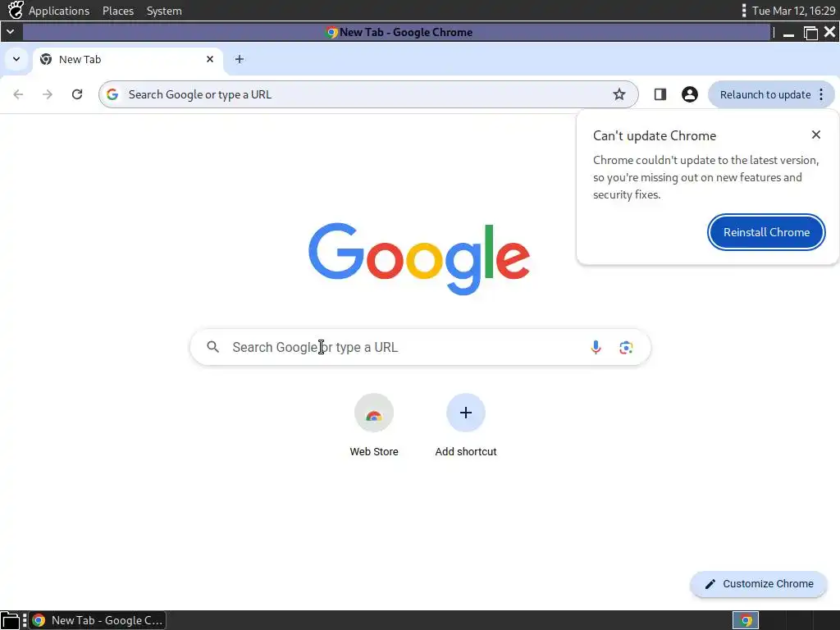The width and height of the screenshot is (840, 630).
Task: Open the Places menu
Action: pyautogui.click(x=118, y=11)
